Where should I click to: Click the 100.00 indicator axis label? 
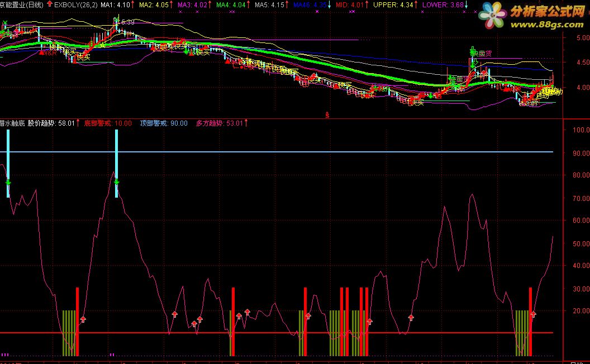click(581, 130)
